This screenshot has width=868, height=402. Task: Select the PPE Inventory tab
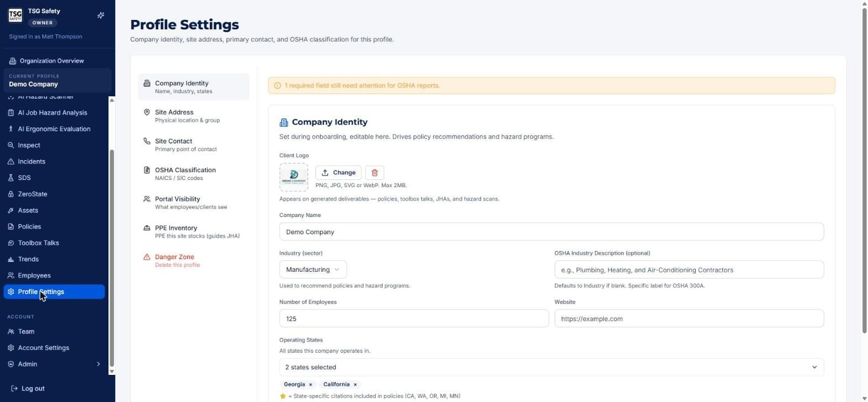pyautogui.click(x=194, y=231)
